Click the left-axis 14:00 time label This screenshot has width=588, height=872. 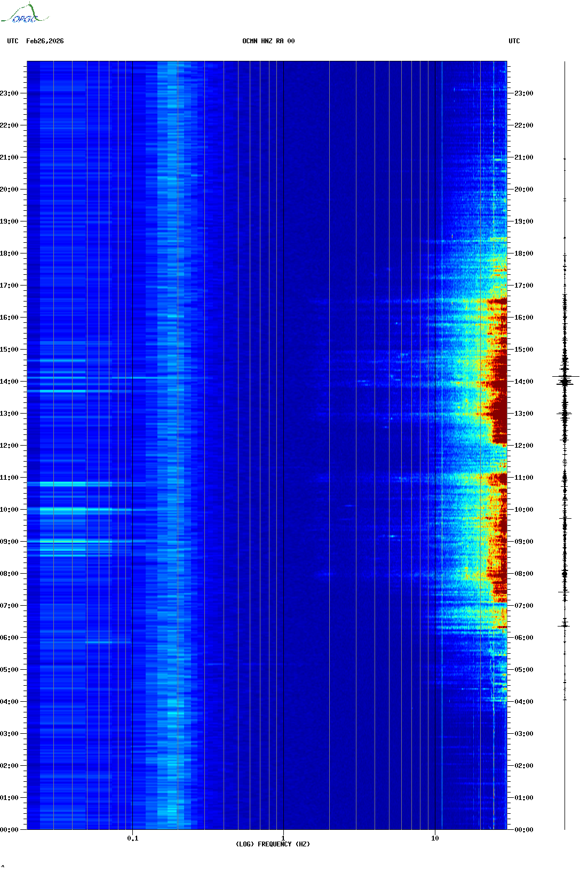point(9,382)
